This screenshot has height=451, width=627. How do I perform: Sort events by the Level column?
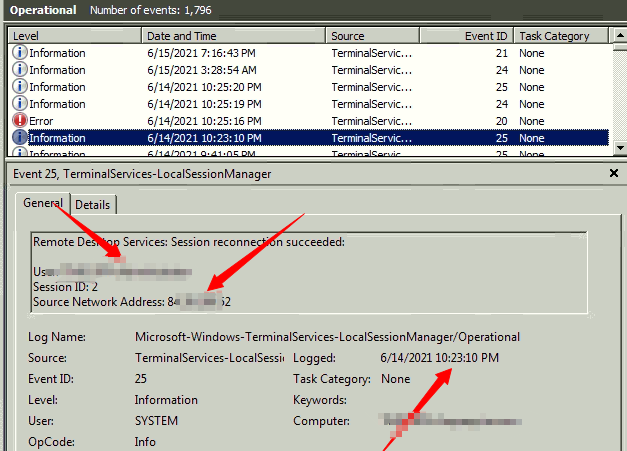pyautogui.click(x=75, y=36)
